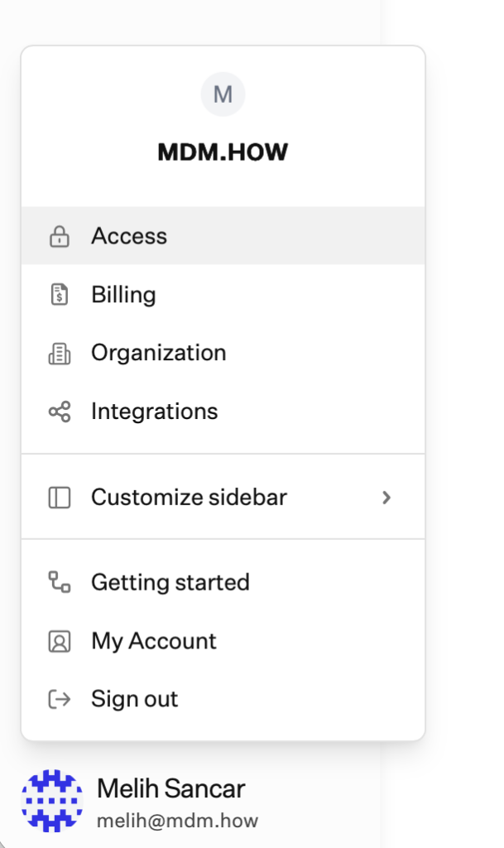Screen dimensions: 504x848
Task: Click the MDM.HOW organization title
Action: point(223,152)
